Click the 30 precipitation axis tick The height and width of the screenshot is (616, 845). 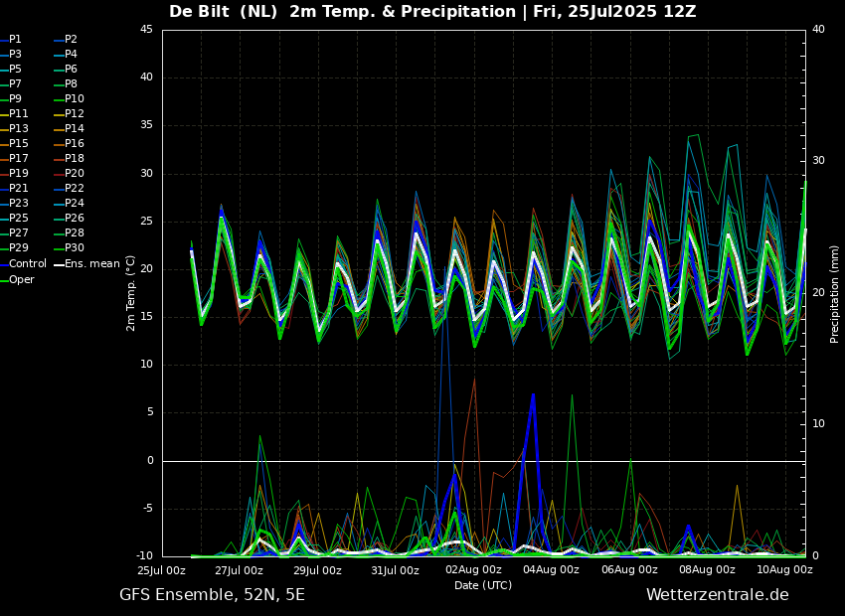click(818, 161)
